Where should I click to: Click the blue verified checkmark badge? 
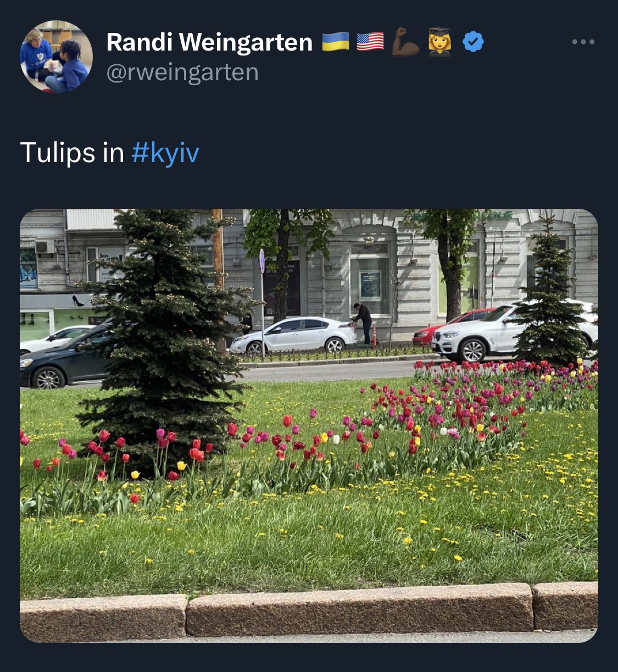473,42
